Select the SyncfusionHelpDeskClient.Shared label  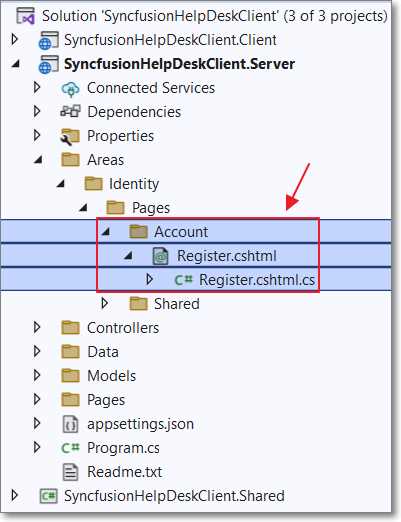(174, 496)
